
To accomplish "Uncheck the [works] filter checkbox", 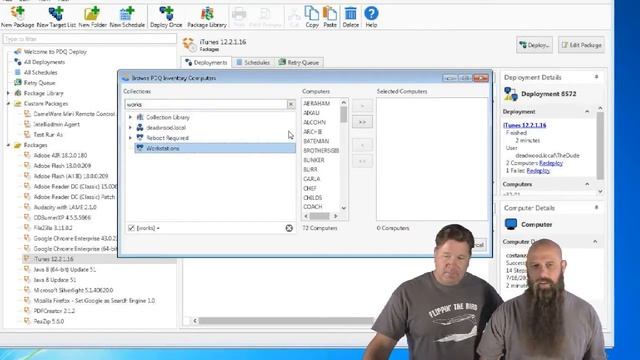I will (x=131, y=228).
